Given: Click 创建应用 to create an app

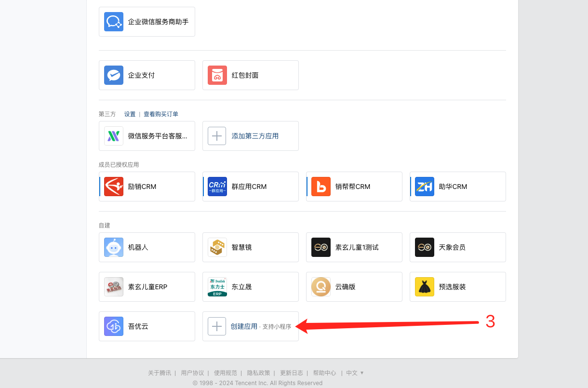Looking at the screenshot, I should 244,326.
